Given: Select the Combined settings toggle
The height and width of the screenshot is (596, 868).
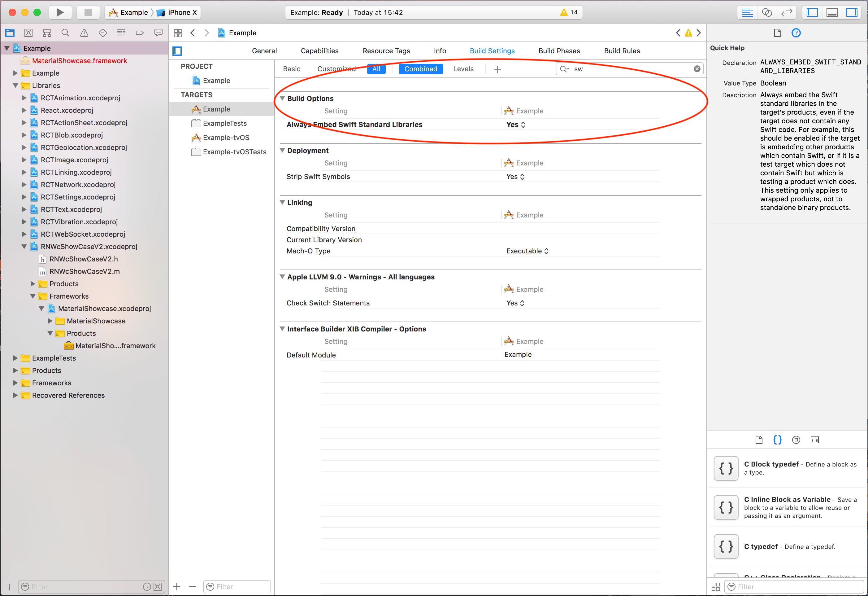Looking at the screenshot, I should pyautogui.click(x=421, y=69).
